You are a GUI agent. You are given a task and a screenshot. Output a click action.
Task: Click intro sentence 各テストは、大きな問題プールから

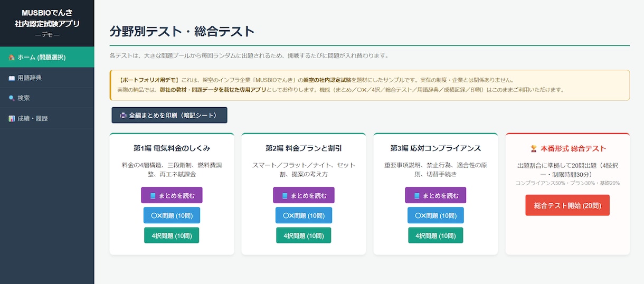pyautogui.click(x=249, y=55)
